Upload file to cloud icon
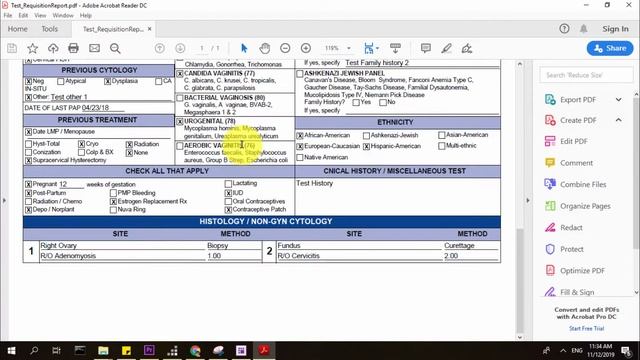 [53, 48]
